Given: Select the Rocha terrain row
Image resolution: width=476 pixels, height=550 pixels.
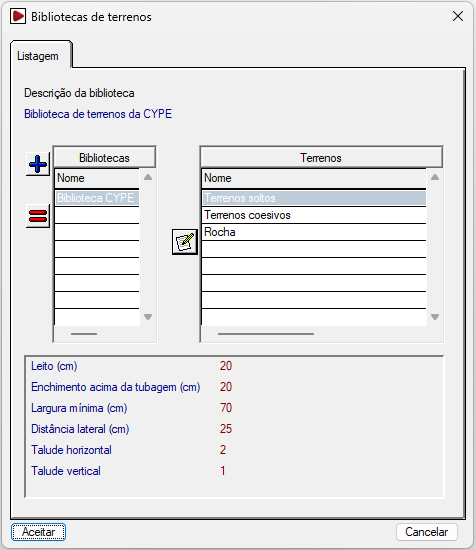Looking at the screenshot, I should click(x=314, y=232).
